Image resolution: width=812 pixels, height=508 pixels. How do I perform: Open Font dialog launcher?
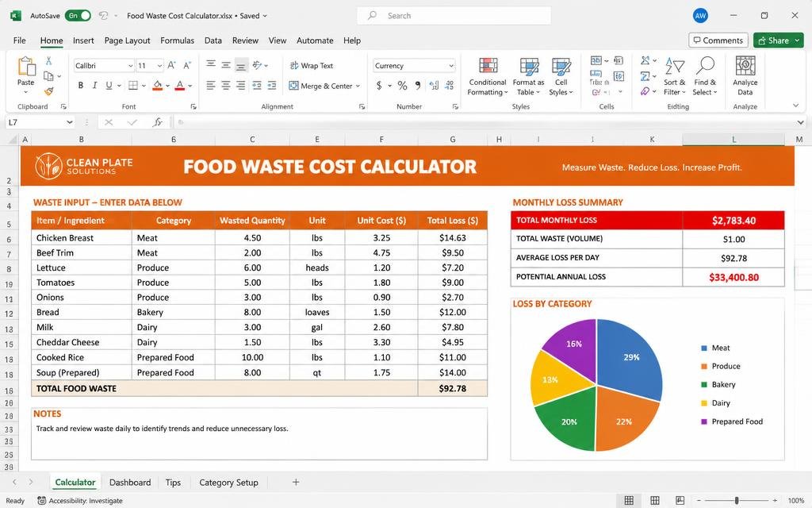click(x=193, y=107)
